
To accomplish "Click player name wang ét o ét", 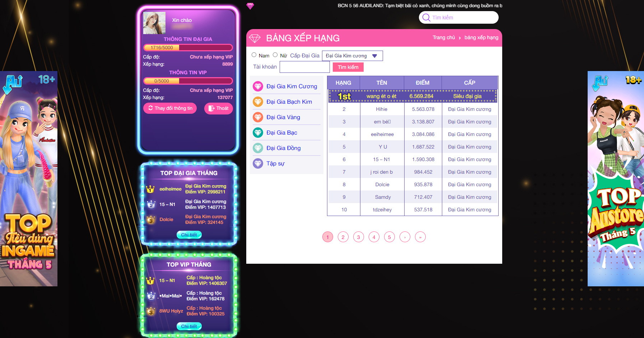I will pos(381,96).
